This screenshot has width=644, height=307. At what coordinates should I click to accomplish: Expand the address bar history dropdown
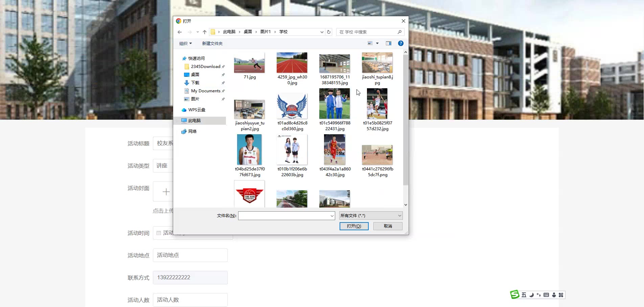[322, 32]
